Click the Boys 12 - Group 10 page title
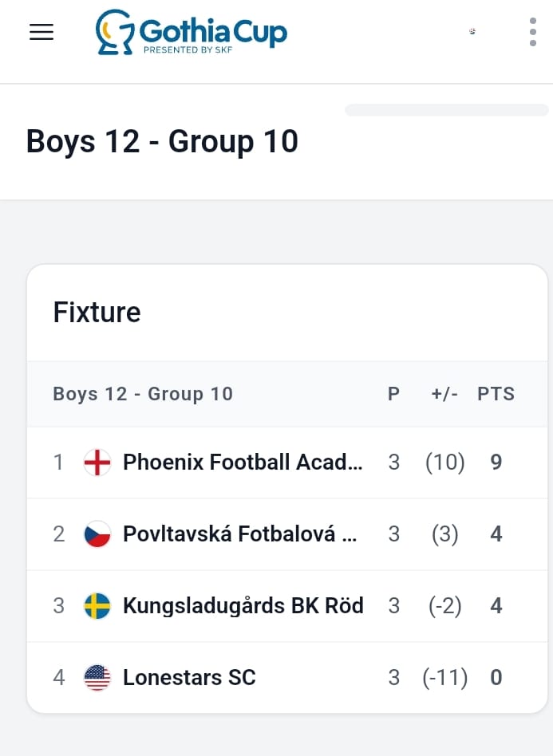The height and width of the screenshot is (756, 553). coord(162,141)
